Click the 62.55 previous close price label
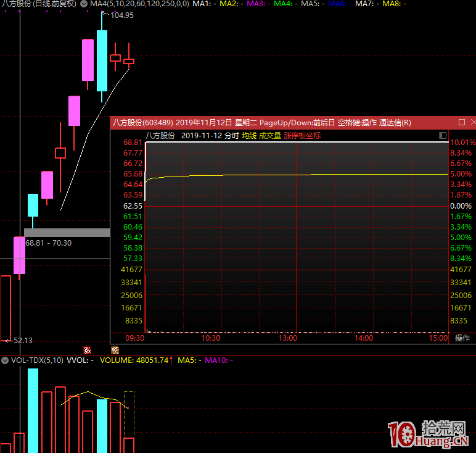The width and height of the screenshot is (476, 453). 133,206
